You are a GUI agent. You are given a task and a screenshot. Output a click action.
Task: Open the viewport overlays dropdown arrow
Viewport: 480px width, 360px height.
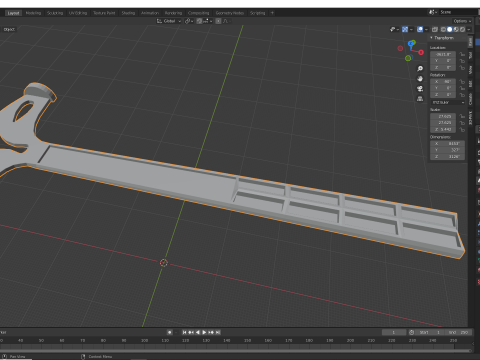click(x=426, y=30)
